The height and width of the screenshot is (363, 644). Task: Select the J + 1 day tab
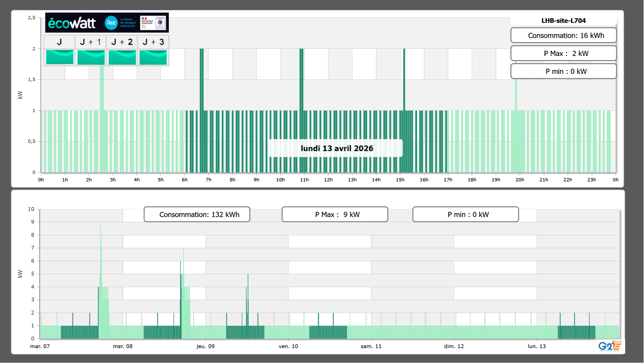click(x=91, y=42)
